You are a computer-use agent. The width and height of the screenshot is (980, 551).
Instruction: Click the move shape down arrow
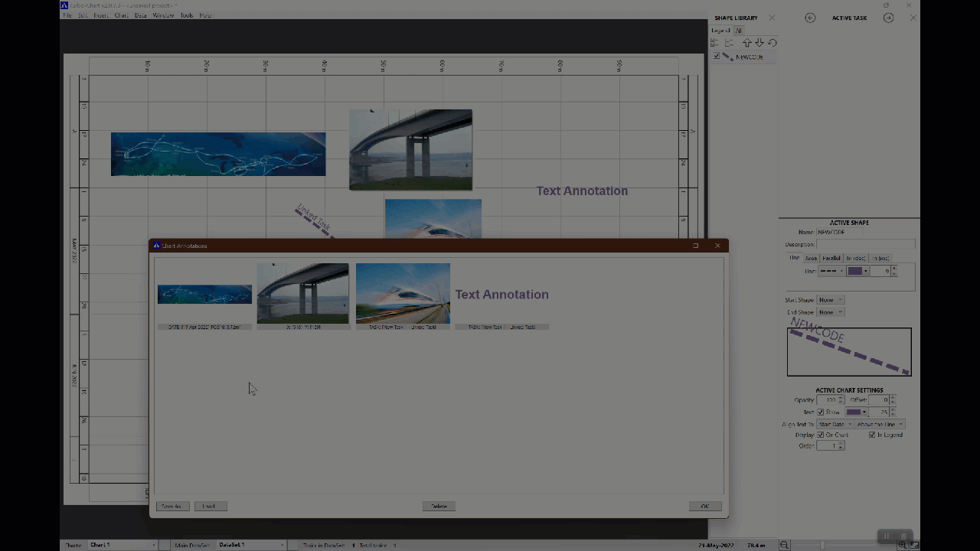[x=759, y=43]
